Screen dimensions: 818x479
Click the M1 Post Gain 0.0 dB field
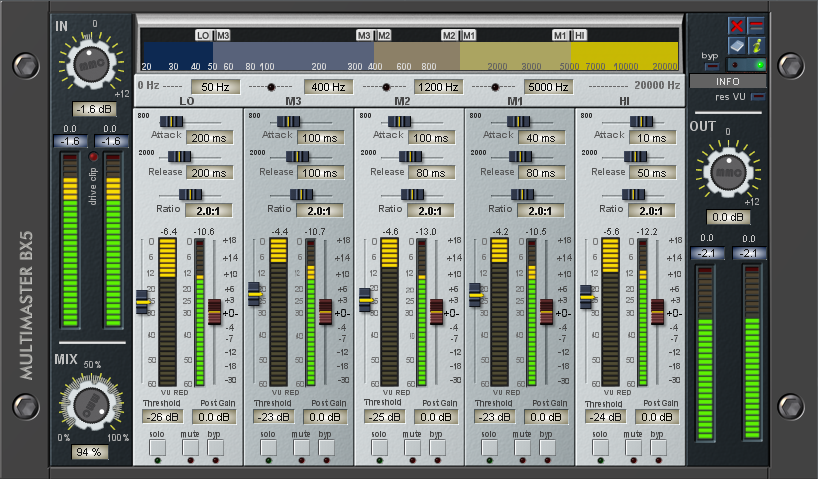546,417
